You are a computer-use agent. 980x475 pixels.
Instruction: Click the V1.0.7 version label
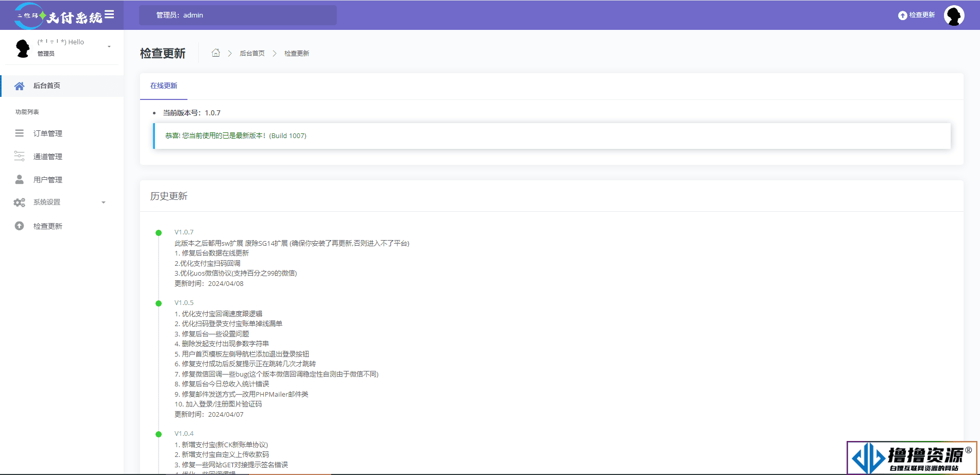(x=184, y=232)
